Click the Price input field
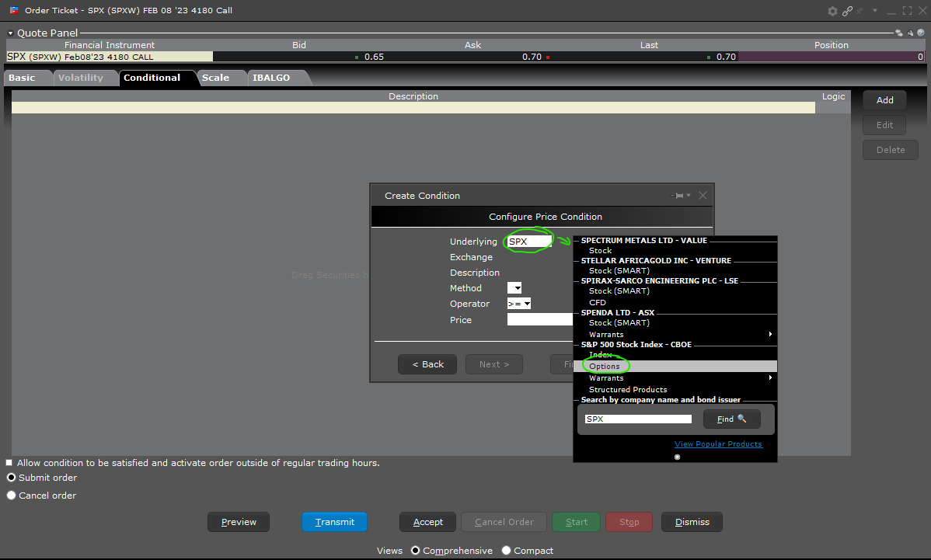Viewport: 931px width, 560px height. tap(540, 320)
